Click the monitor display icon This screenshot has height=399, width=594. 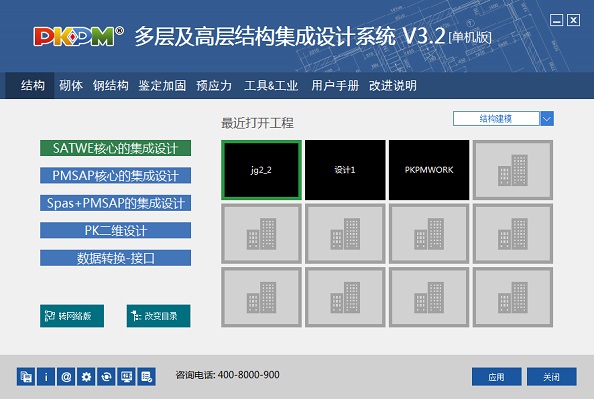pyautogui.click(x=126, y=377)
